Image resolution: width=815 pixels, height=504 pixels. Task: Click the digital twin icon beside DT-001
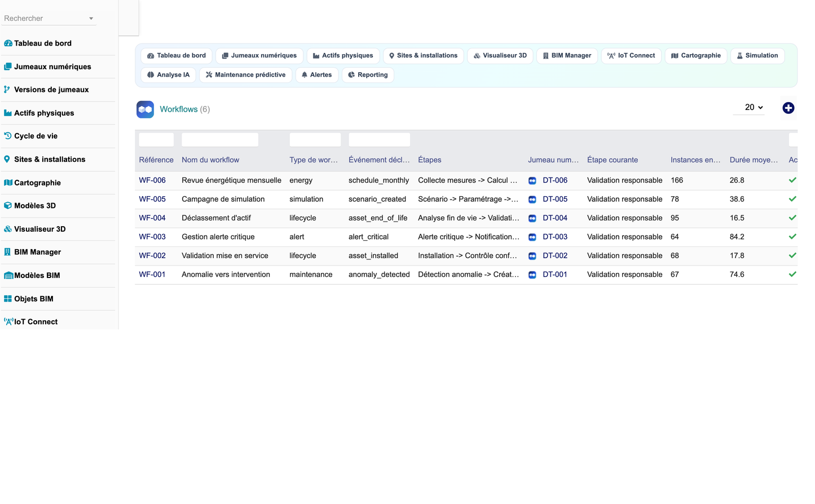click(x=532, y=275)
